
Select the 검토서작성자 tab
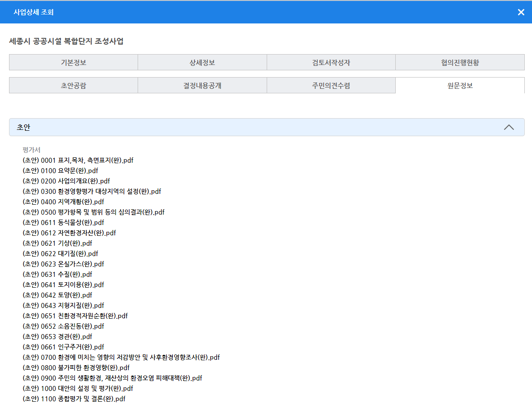pos(331,63)
